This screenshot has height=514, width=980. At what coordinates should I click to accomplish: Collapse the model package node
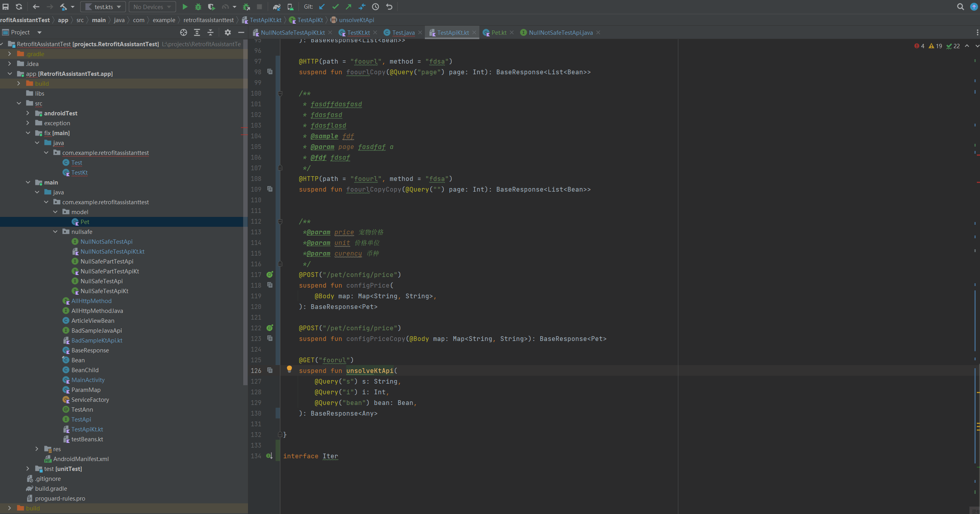click(x=55, y=212)
